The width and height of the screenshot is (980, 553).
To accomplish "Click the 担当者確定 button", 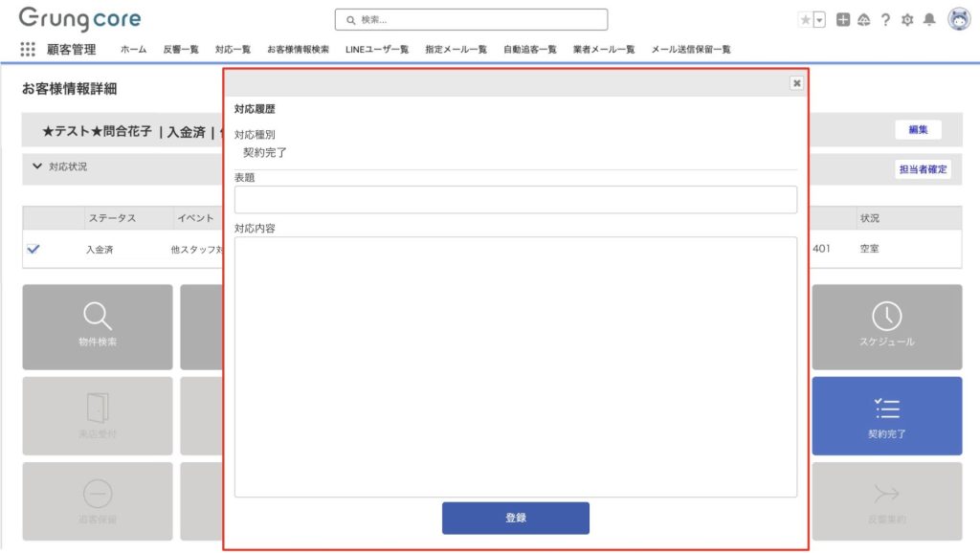I will [x=923, y=169].
